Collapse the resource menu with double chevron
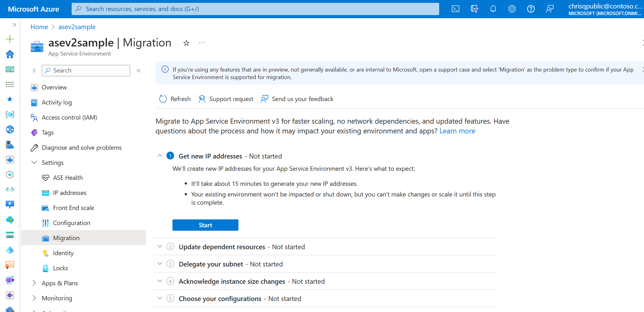 [139, 71]
